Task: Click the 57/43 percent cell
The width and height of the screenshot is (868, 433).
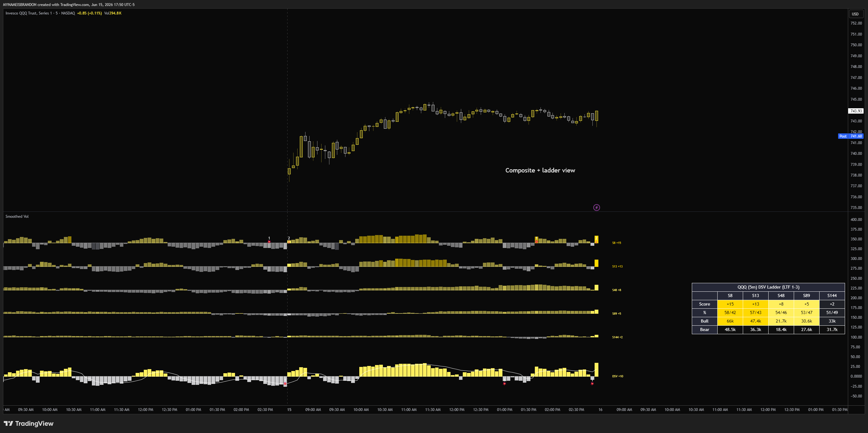Action: pyautogui.click(x=755, y=313)
